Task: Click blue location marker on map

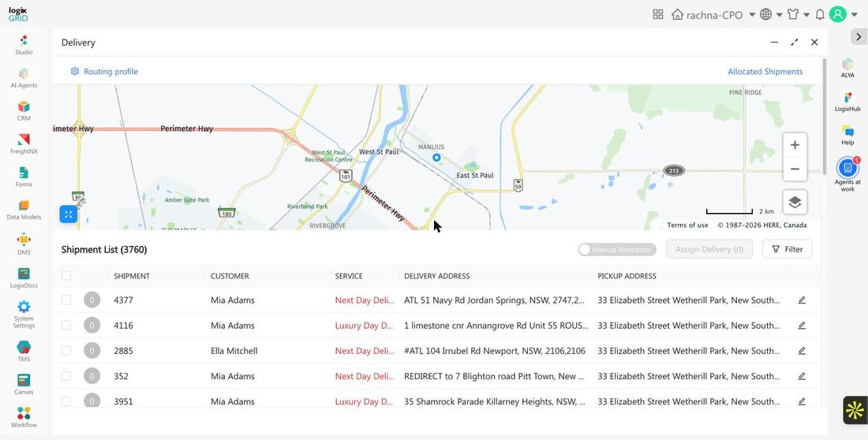Action: pos(436,158)
